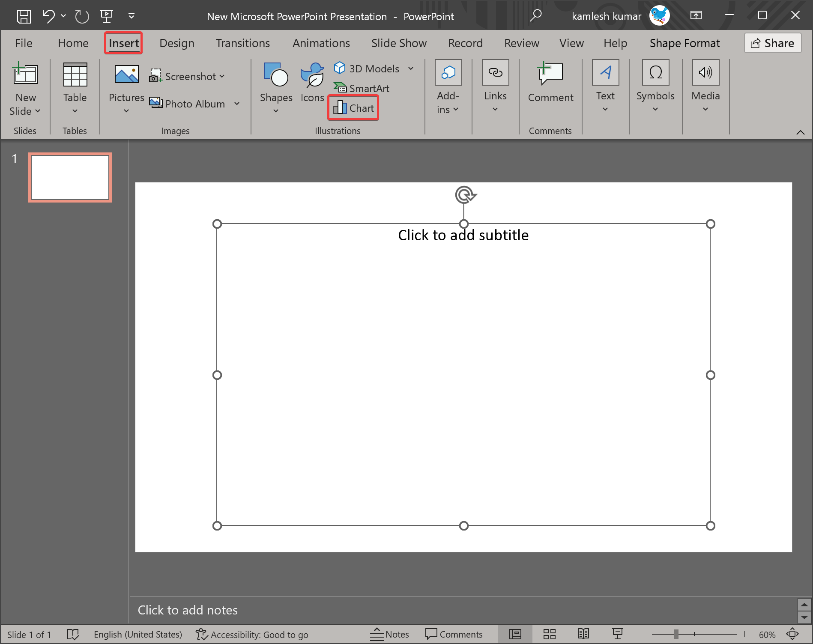Viewport: 813px width, 644px height.
Task: Open the Design tab
Action: point(177,43)
